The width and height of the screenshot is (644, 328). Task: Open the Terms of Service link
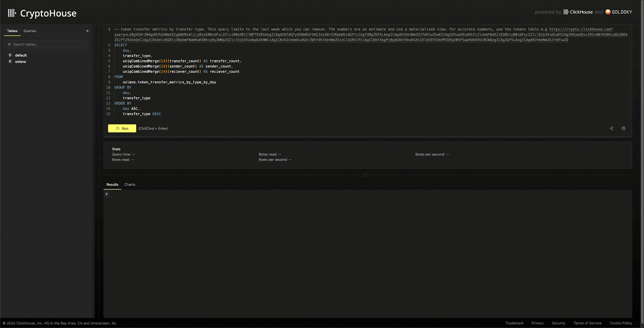587,323
